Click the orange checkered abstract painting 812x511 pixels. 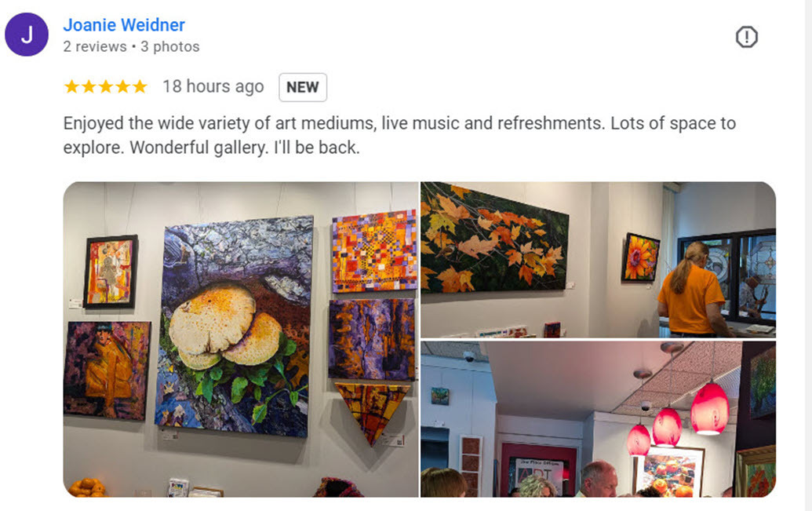point(374,251)
